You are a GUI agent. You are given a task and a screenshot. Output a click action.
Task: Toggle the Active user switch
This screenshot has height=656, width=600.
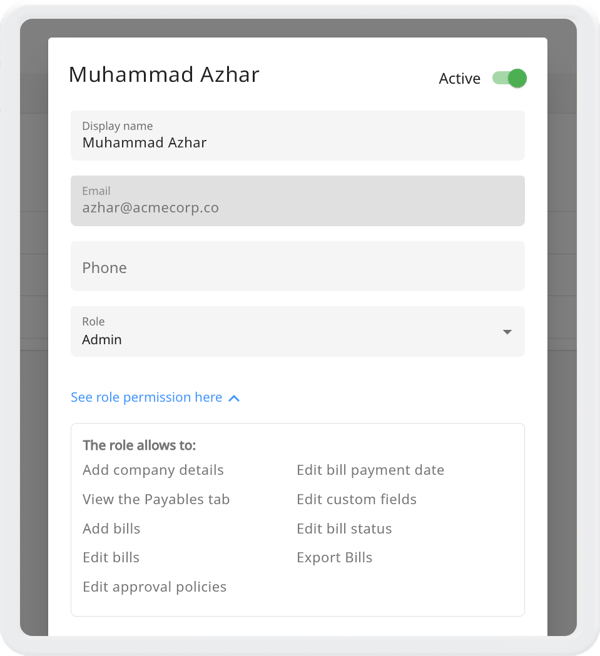pyautogui.click(x=509, y=78)
